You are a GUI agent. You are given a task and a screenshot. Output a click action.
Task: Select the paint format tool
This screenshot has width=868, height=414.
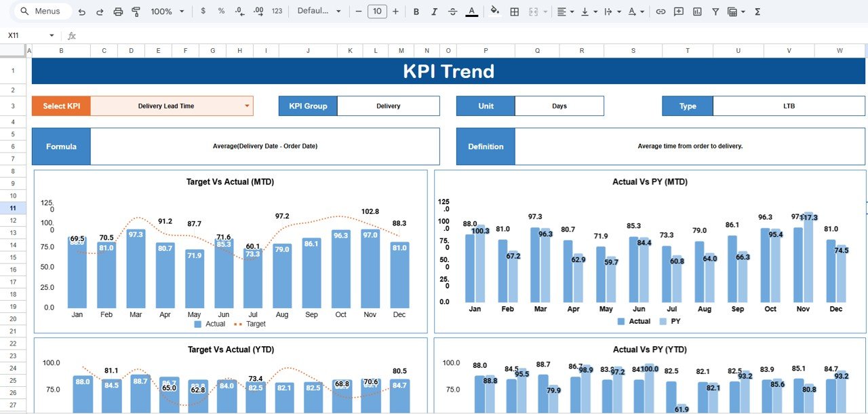tap(136, 12)
